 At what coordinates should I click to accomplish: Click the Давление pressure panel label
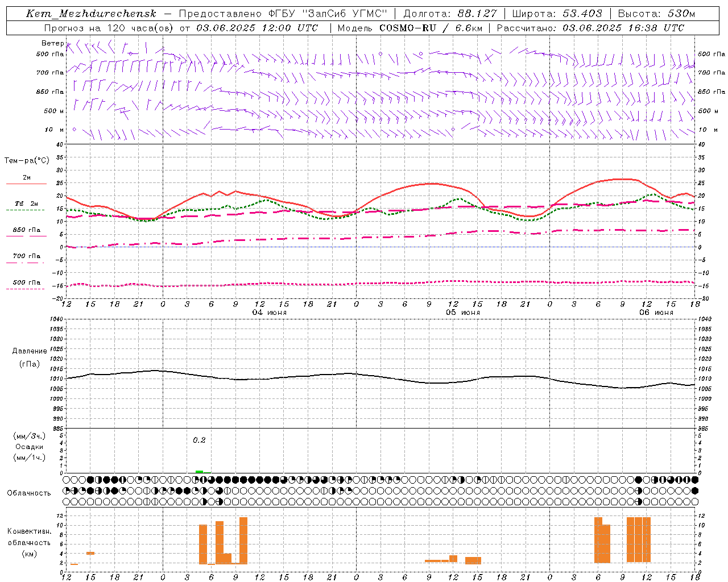click(30, 351)
